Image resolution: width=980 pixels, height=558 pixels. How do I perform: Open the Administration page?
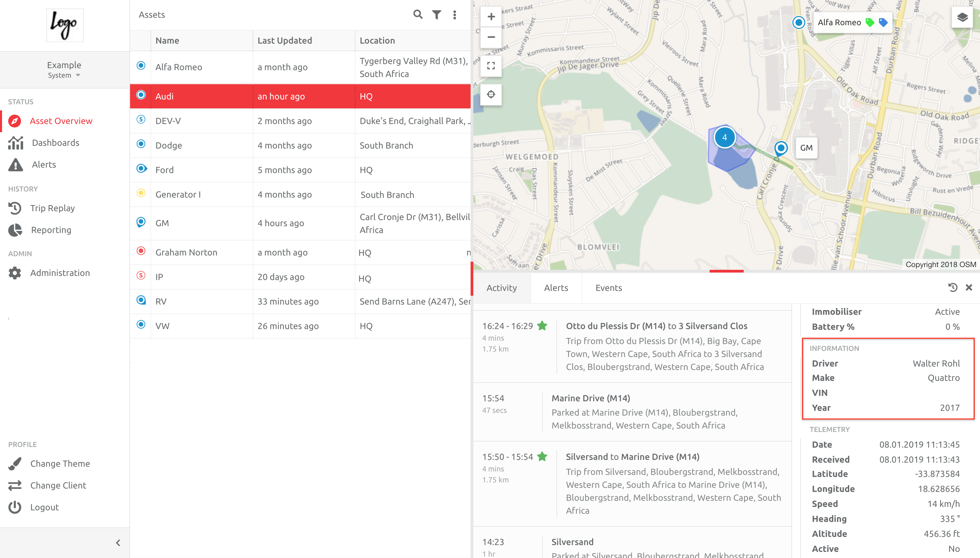pos(60,273)
